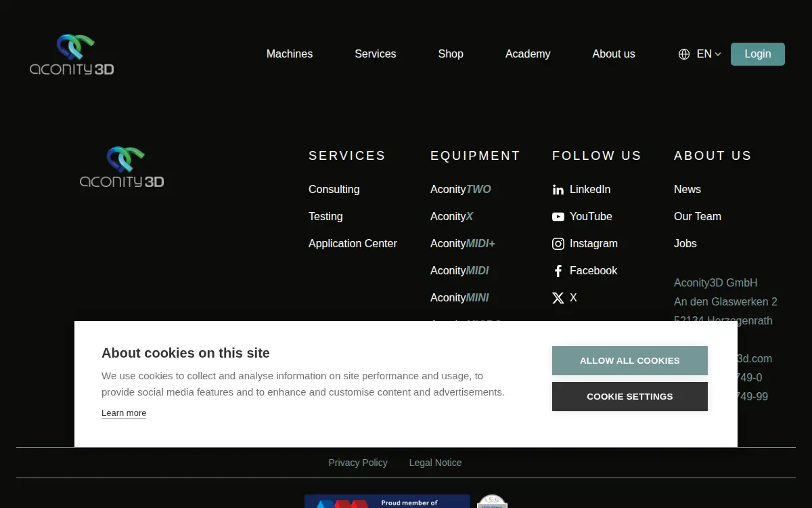Click the EQUIPMENT footer heading
The image size is (812, 508).
point(475,156)
